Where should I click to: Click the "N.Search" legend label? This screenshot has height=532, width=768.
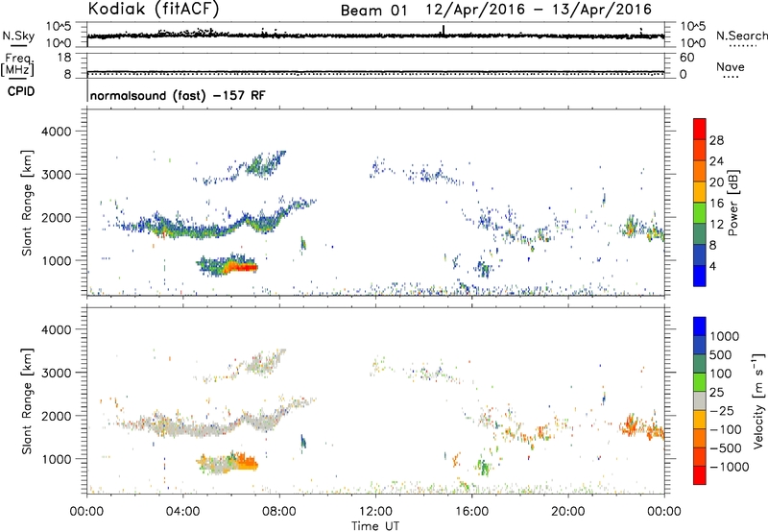pyautogui.click(x=741, y=36)
